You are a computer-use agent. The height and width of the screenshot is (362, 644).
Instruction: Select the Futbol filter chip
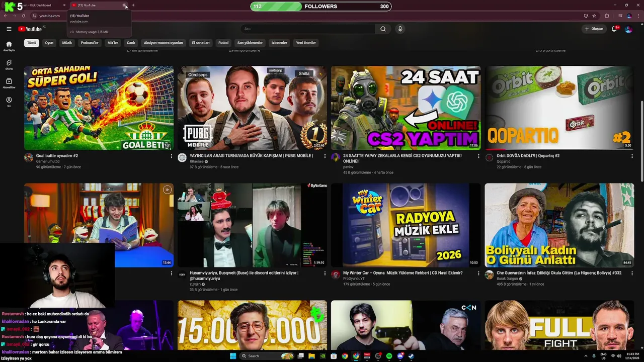223,43
